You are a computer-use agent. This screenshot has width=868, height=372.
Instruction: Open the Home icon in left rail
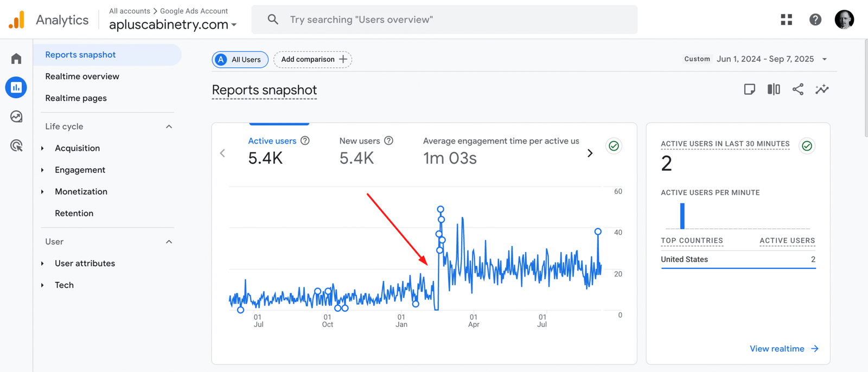[x=16, y=59]
